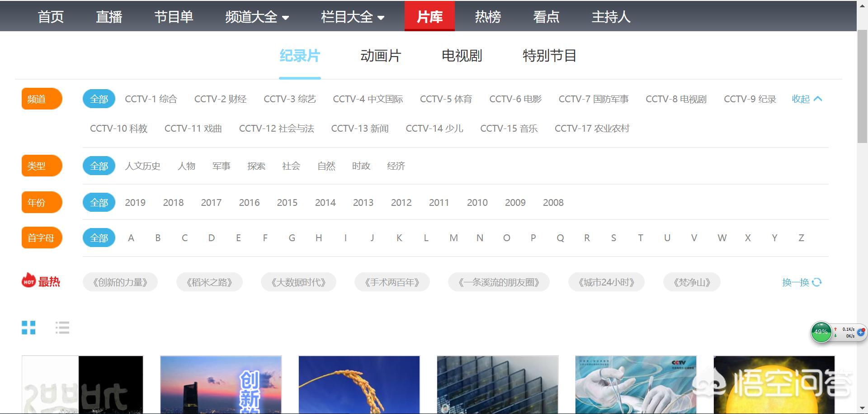This screenshot has width=868, height=414.
Task: Open 频道大全 dropdown menu
Action: (x=257, y=17)
